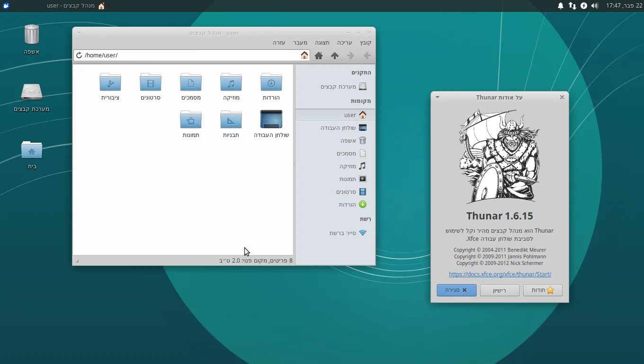Click the Thunar 1.6.15 version heading
This screenshot has height=364, width=644.
[x=500, y=216]
